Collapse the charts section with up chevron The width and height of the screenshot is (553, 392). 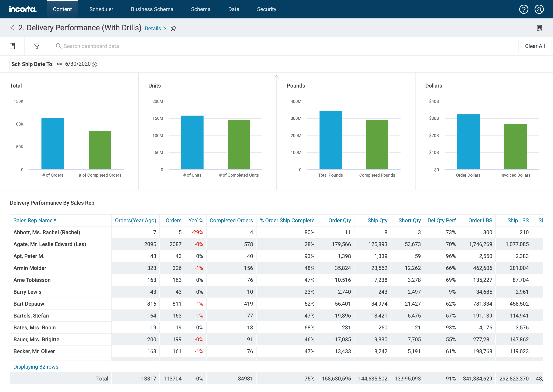(276, 77)
